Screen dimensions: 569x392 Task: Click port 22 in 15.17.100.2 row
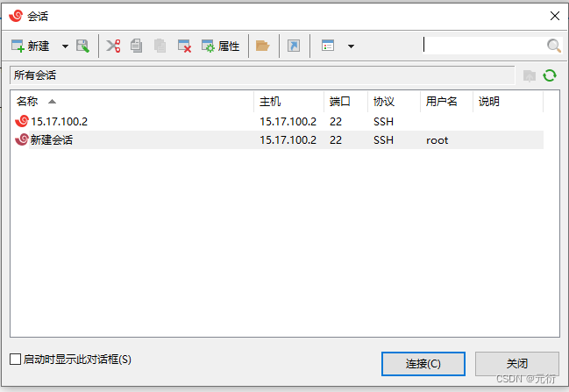[x=336, y=122]
